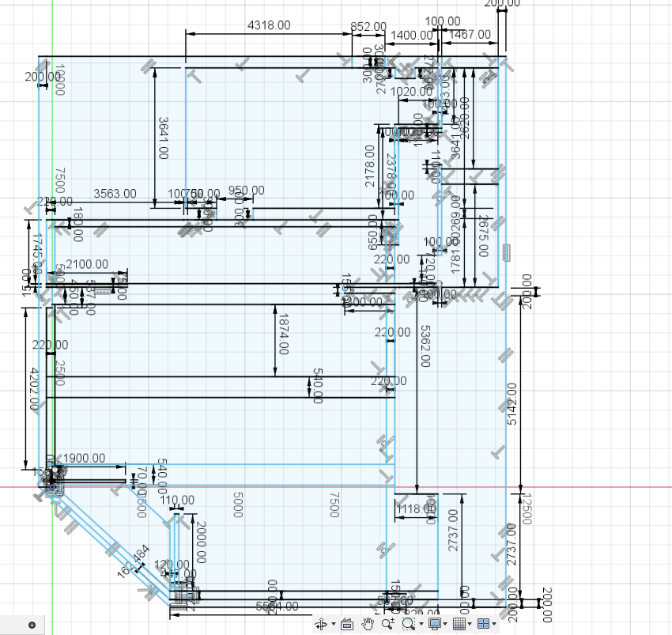Expand the Grid and Snaps dropdown arrow
The height and width of the screenshot is (635, 672).
tap(470, 624)
